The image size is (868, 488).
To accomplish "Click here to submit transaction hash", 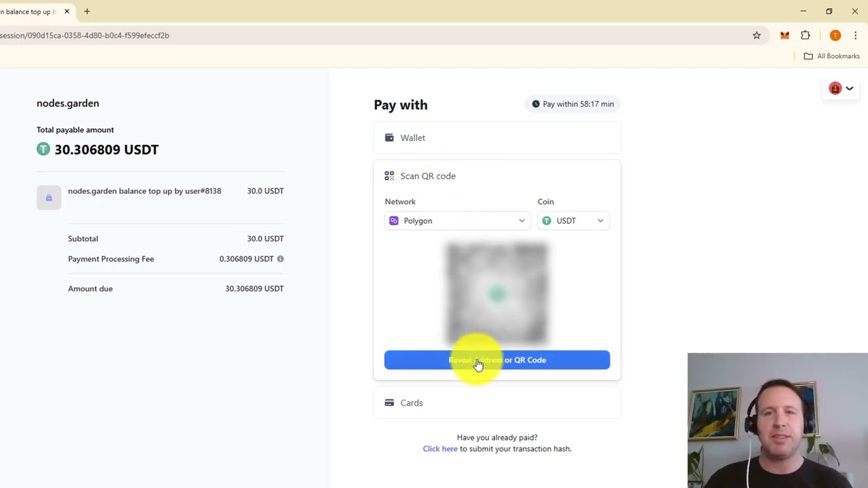I will point(440,449).
